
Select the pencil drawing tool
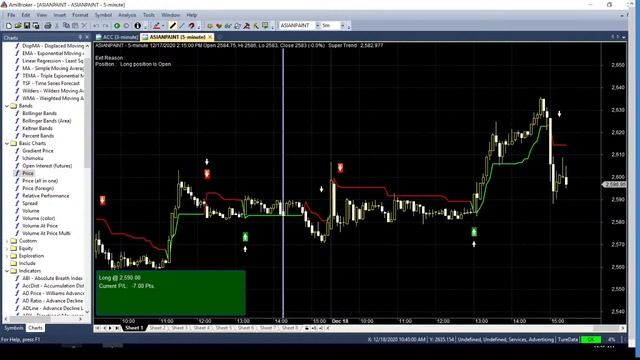click(x=173, y=26)
